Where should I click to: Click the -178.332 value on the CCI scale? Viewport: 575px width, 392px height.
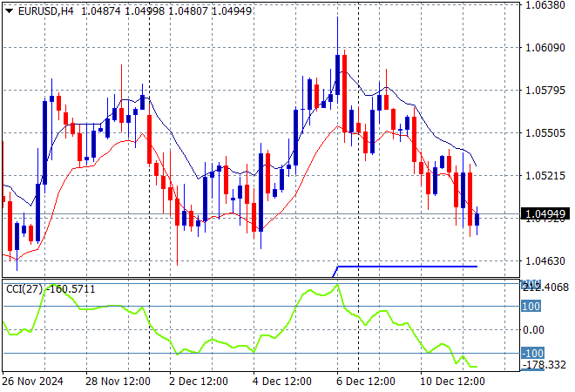(545, 364)
